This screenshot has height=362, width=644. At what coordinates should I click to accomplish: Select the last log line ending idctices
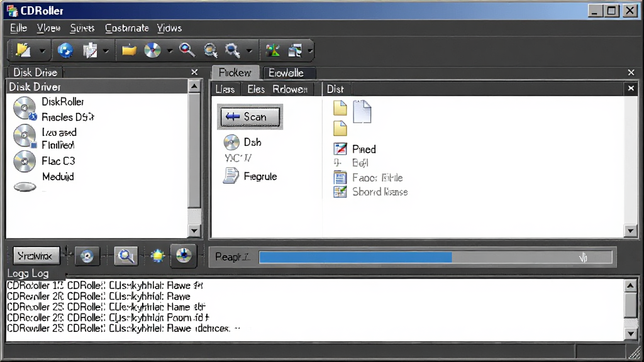tap(123, 329)
